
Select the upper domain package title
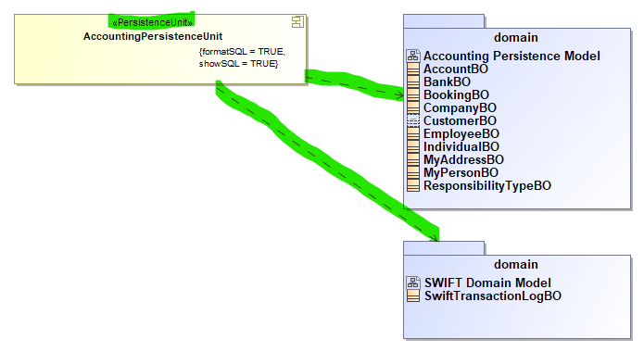click(516, 37)
